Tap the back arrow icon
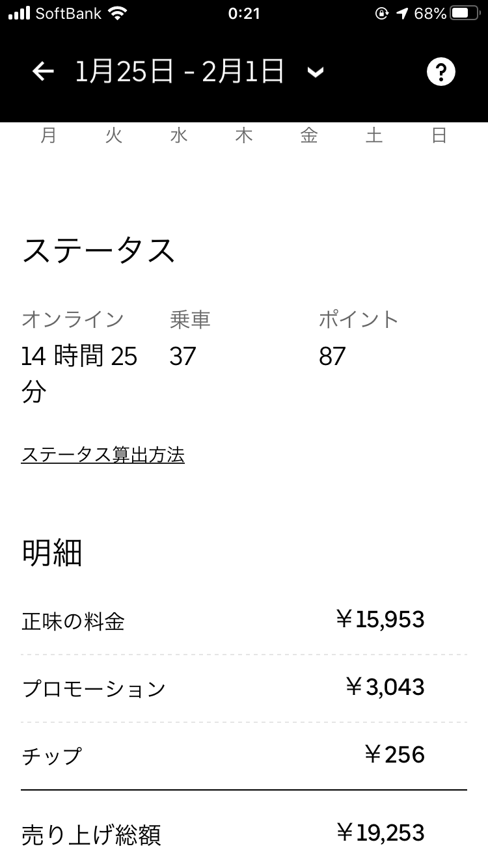 click(x=43, y=72)
